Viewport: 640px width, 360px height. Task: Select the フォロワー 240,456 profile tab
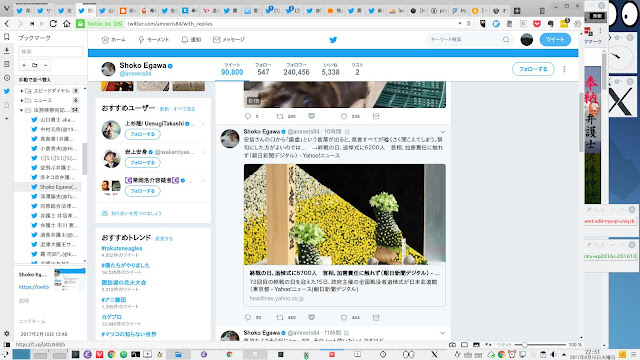pyautogui.click(x=296, y=69)
